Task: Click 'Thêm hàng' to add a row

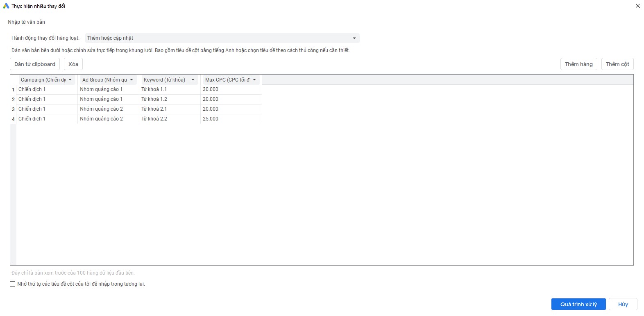Action: [x=578, y=64]
